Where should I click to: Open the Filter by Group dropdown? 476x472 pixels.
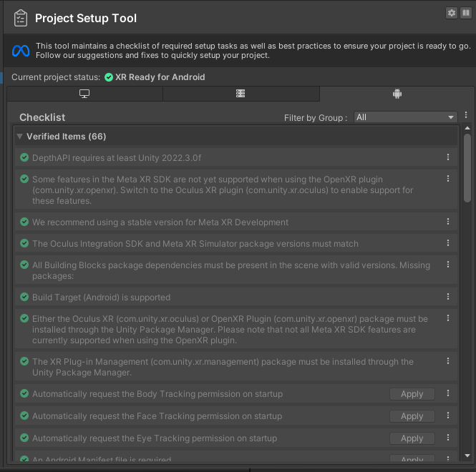point(405,117)
